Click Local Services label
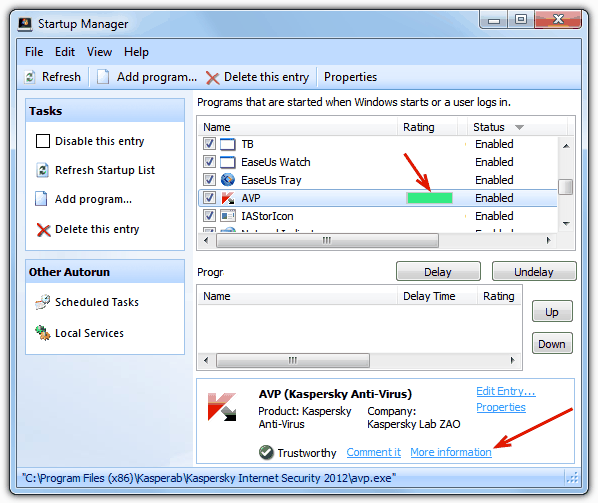The width and height of the screenshot is (598, 503). click(89, 333)
